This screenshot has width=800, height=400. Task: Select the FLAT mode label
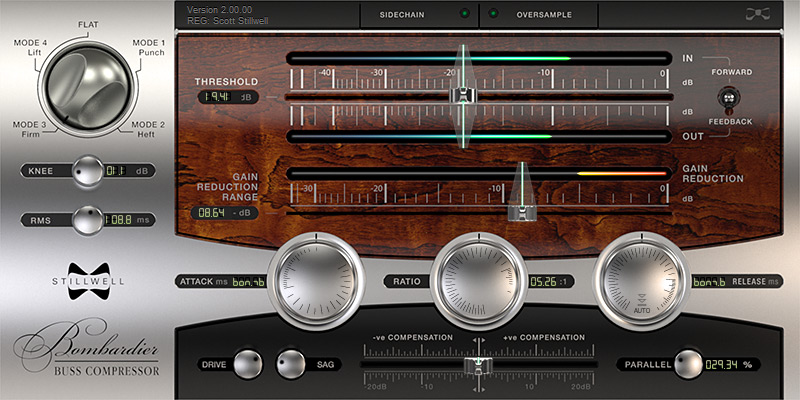[x=88, y=24]
